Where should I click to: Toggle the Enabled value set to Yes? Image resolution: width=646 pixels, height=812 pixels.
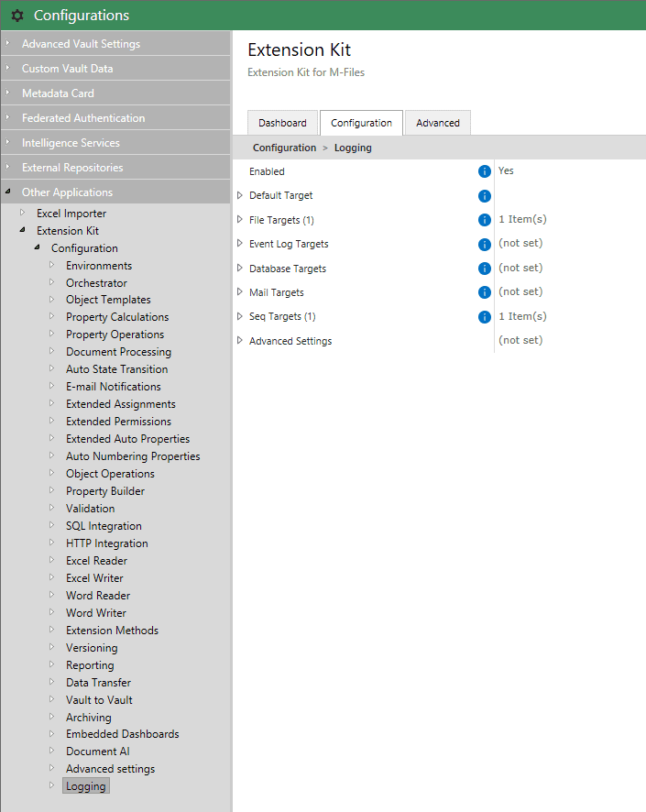point(506,171)
